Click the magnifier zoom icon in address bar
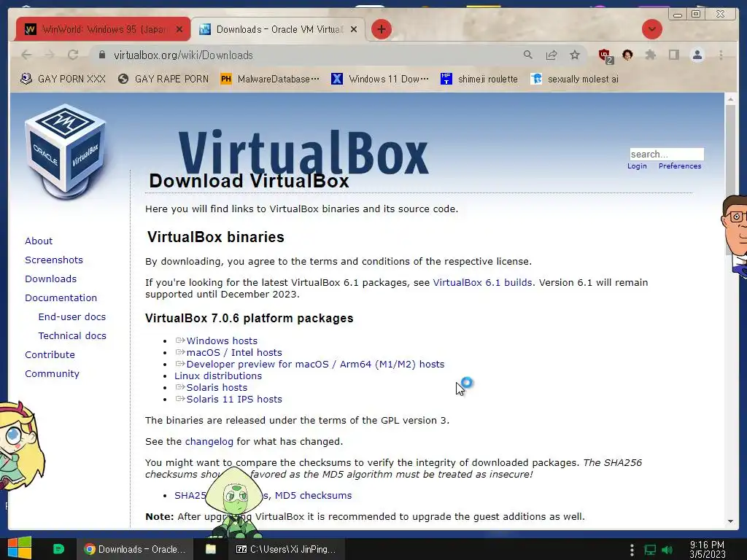The image size is (747, 560). tap(528, 55)
